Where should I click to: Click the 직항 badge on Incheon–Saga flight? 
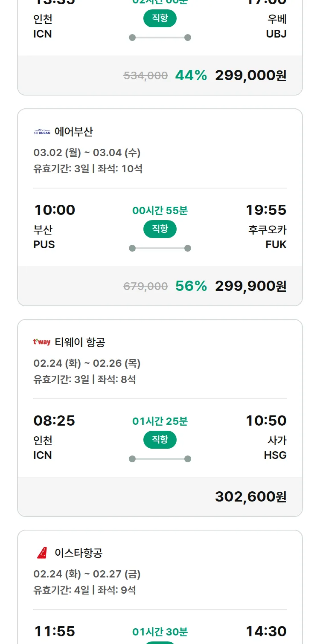point(160,440)
